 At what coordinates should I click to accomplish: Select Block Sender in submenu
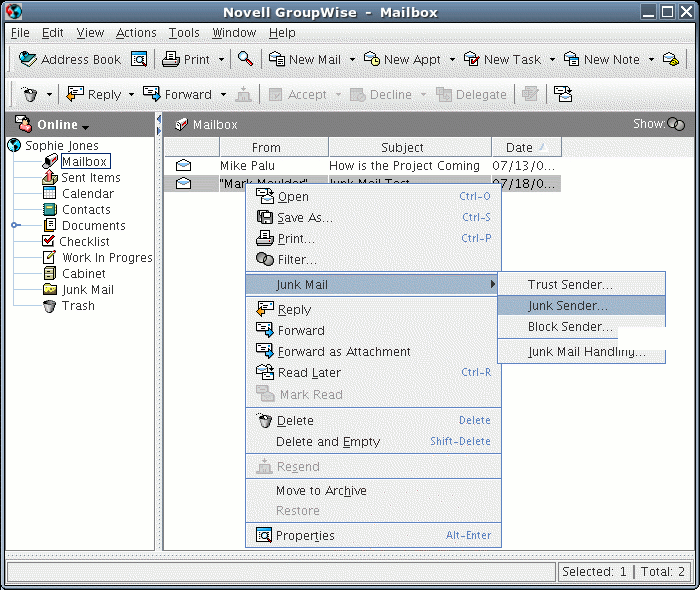click(x=570, y=327)
